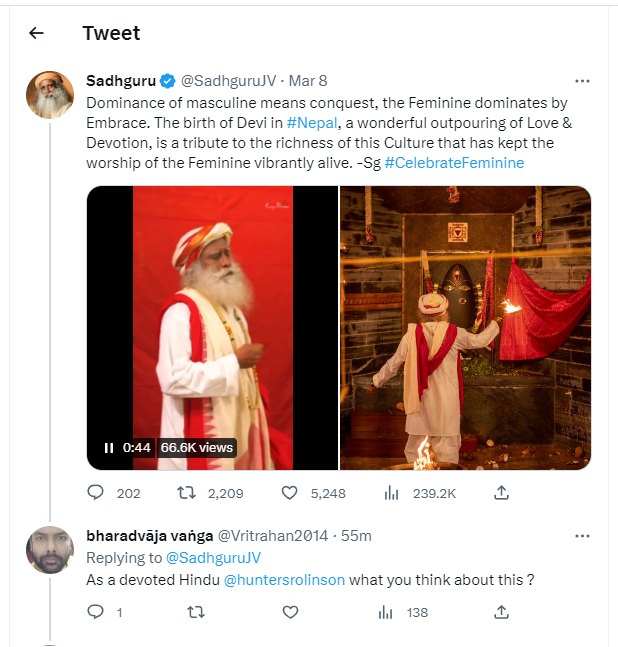This screenshot has height=647, width=618.
Task: Share Sadhguru's tweet
Action: [503, 493]
